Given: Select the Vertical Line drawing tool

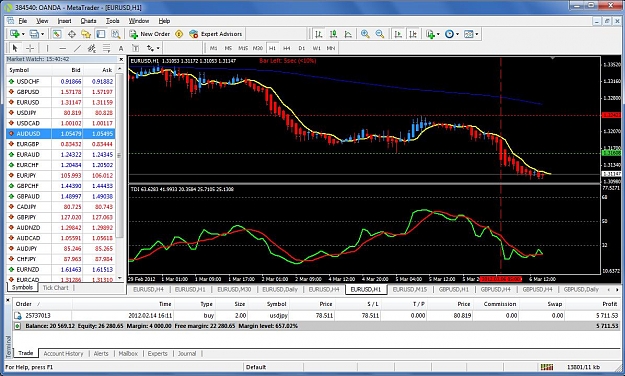Looking at the screenshot, I should tap(47, 48).
